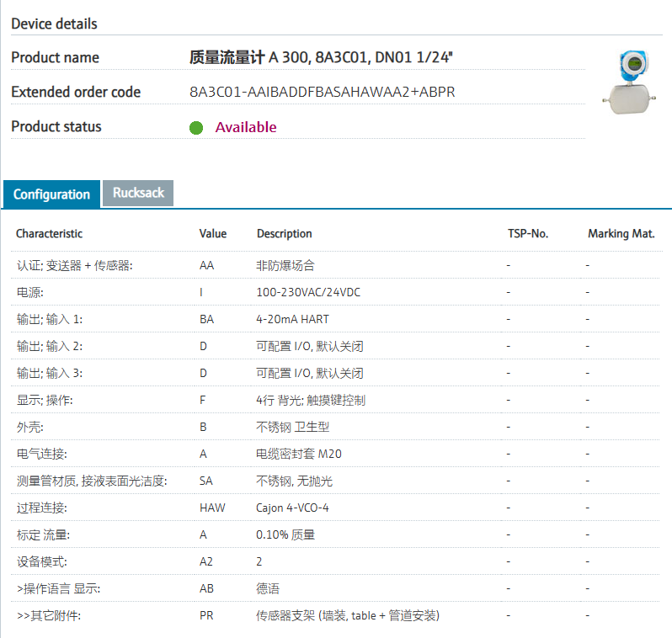This screenshot has width=672, height=638.
Task: Select the 4-20mA HART description row
Action: (335, 319)
